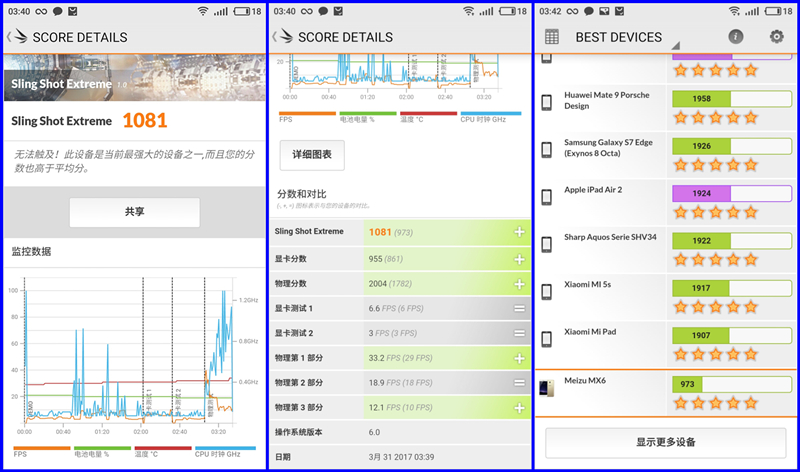Tap the equals icon on 显卡测试 1 row

click(x=519, y=308)
